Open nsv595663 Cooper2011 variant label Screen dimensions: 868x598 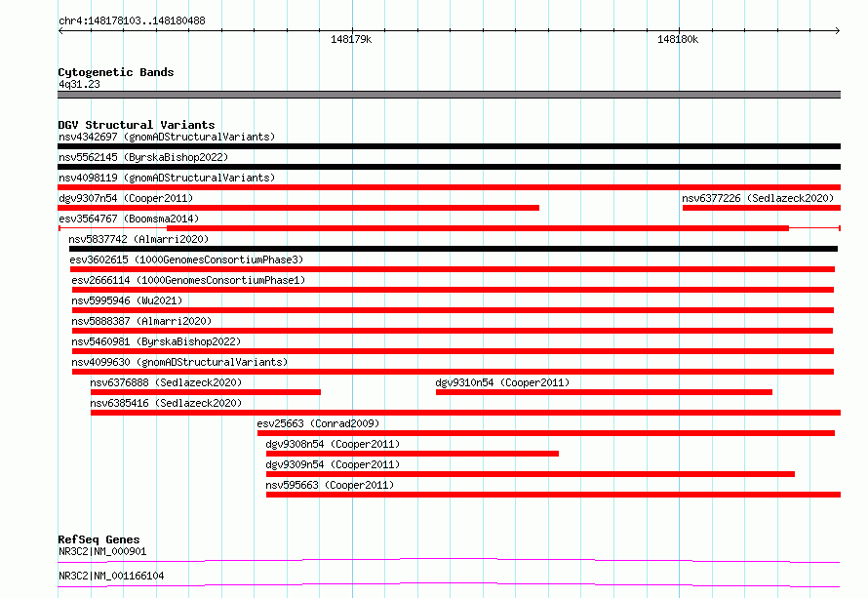tap(330, 485)
